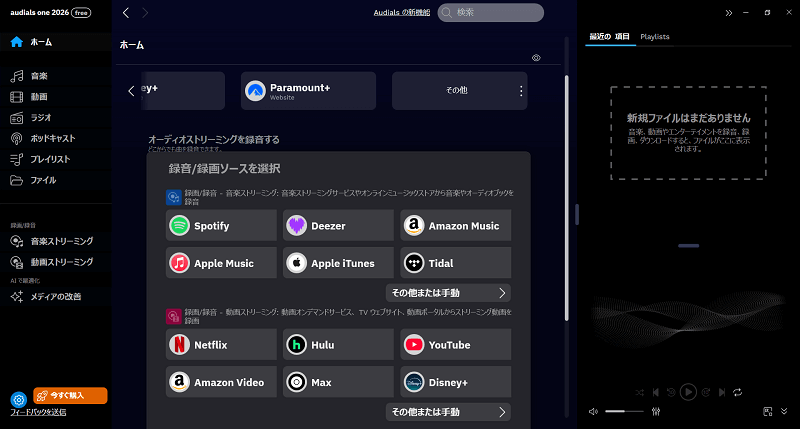Switch to the Playlists tab

[x=655, y=36]
